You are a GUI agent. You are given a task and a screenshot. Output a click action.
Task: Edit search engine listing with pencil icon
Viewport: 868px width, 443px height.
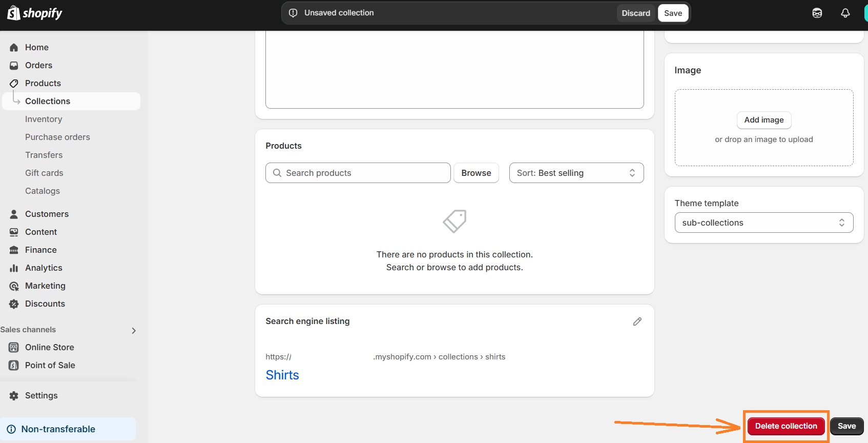637,321
